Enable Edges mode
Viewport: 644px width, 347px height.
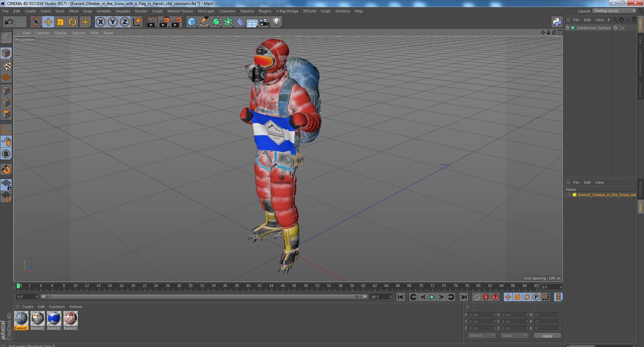pyautogui.click(x=6, y=102)
